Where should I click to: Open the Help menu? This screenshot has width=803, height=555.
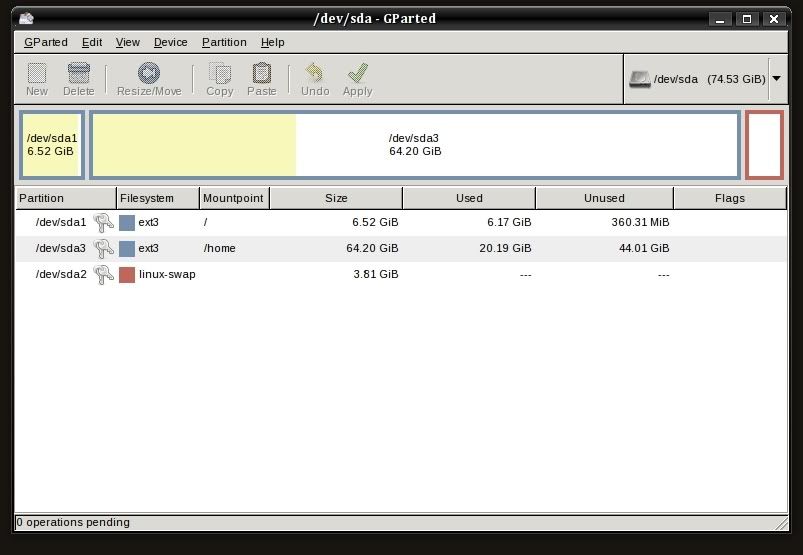[272, 42]
